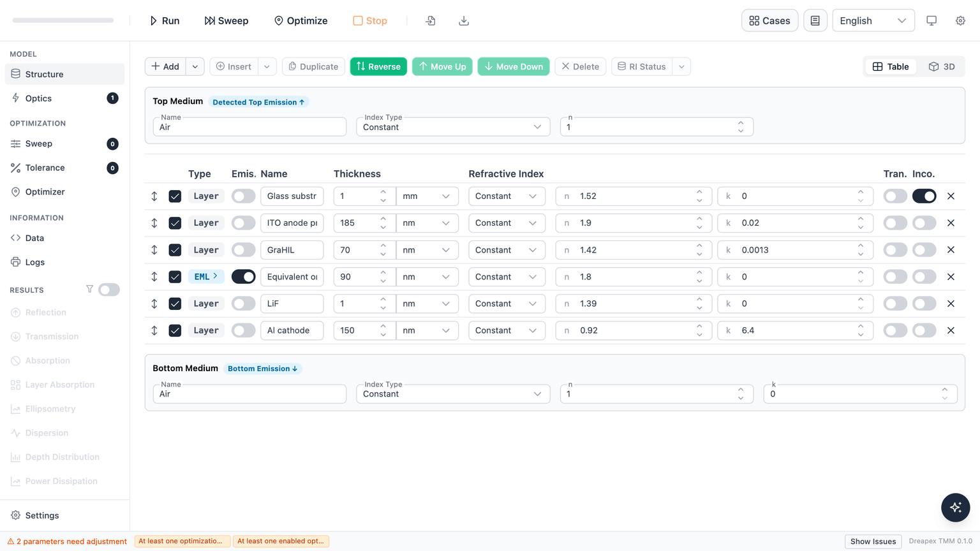Delete the LiF layer with its X icon
980x551 pixels.
pyautogui.click(x=951, y=304)
